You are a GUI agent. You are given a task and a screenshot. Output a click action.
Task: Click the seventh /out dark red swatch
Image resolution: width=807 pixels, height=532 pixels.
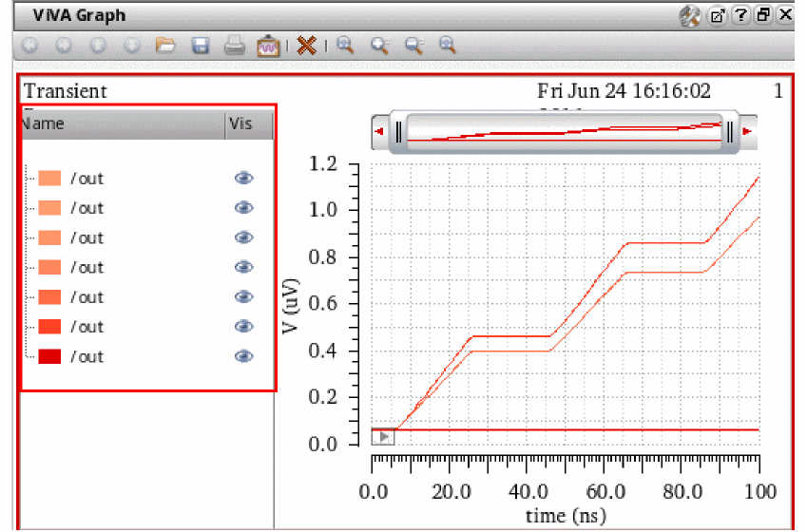pos(49,356)
